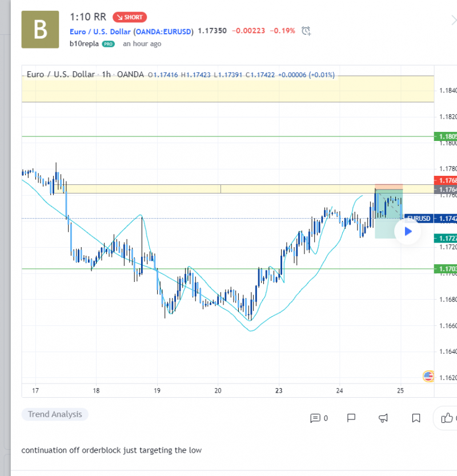
Task: Open b10repla's author profile
Action: [x=85, y=44]
